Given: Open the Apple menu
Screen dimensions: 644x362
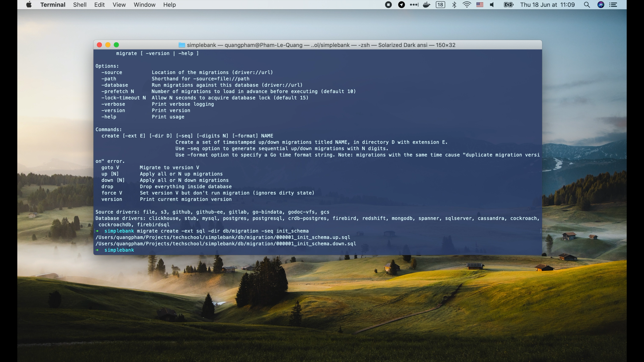Looking at the screenshot, I should (x=29, y=5).
